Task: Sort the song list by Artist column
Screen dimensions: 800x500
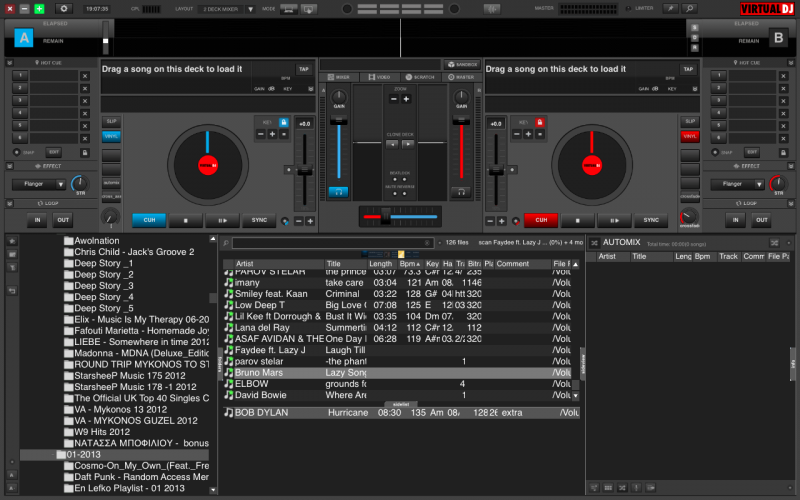Action: coord(279,264)
